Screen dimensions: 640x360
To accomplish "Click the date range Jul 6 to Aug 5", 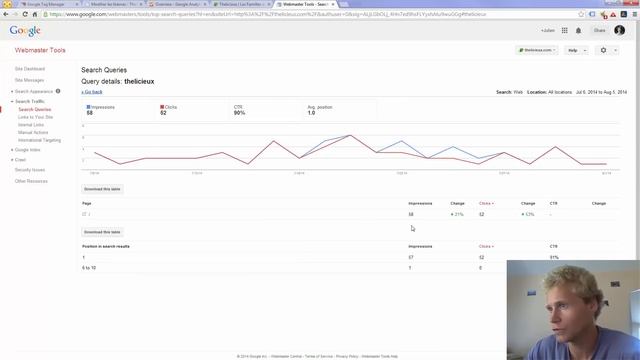I will pyautogui.click(x=601, y=92).
